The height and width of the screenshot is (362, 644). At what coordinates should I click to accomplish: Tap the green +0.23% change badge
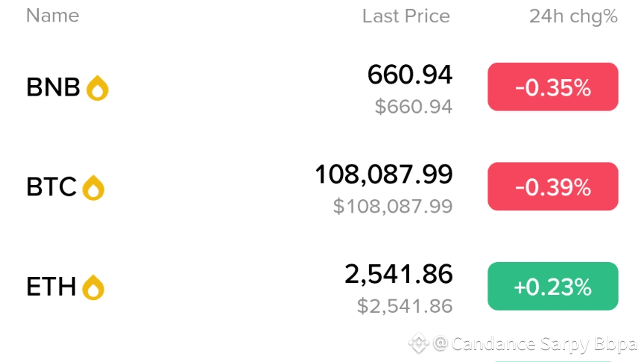click(552, 287)
